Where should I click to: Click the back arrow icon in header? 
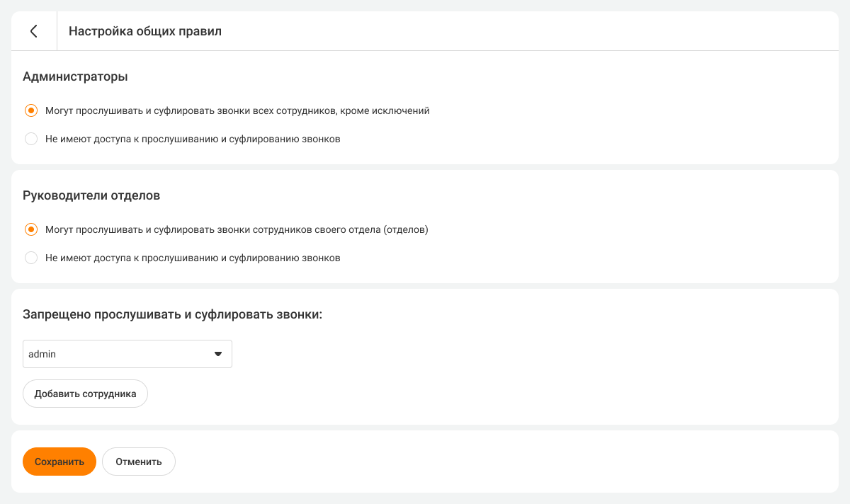coord(33,31)
